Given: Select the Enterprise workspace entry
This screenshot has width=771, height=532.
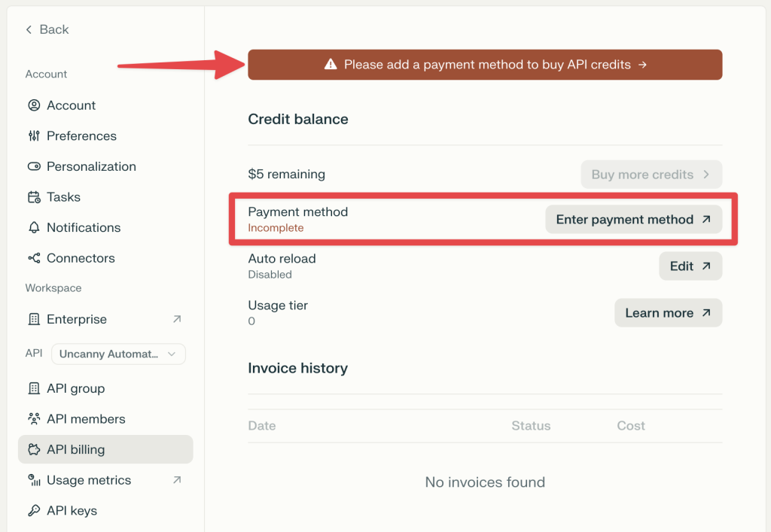Looking at the screenshot, I should (x=75, y=319).
